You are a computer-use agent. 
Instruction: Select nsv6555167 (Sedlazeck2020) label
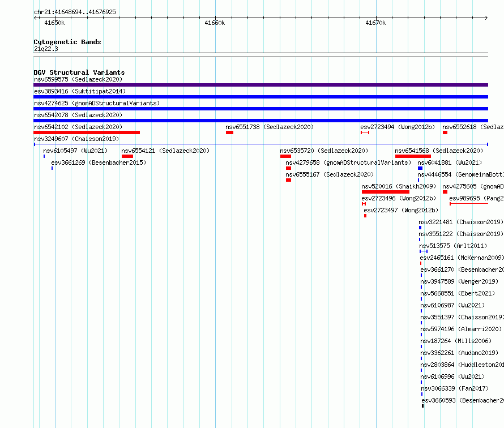pyautogui.click(x=330, y=174)
